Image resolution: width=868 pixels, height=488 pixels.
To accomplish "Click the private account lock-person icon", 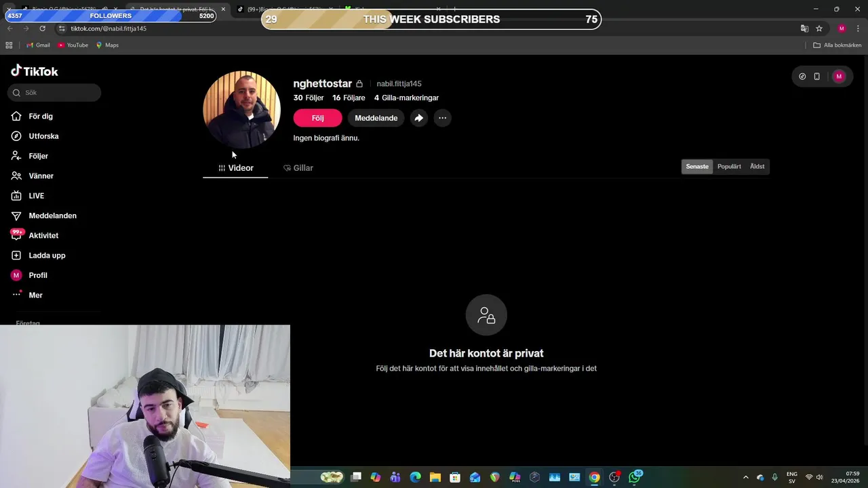I will (486, 315).
